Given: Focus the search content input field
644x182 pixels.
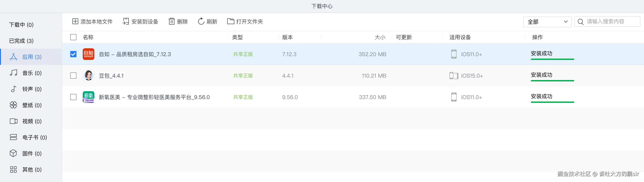Looking at the screenshot, I should [610, 22].
